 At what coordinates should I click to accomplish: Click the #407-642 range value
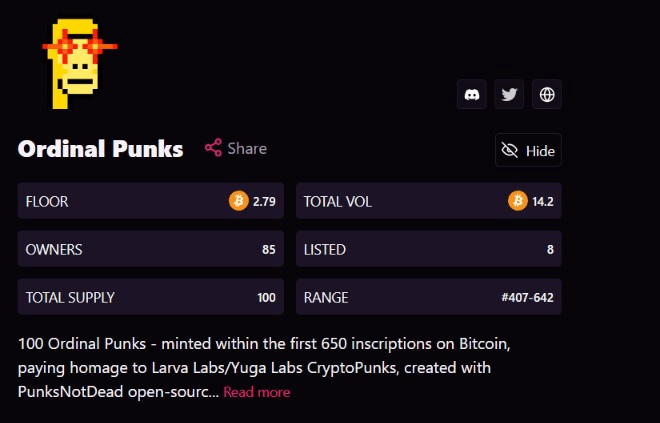click(527, 298)
